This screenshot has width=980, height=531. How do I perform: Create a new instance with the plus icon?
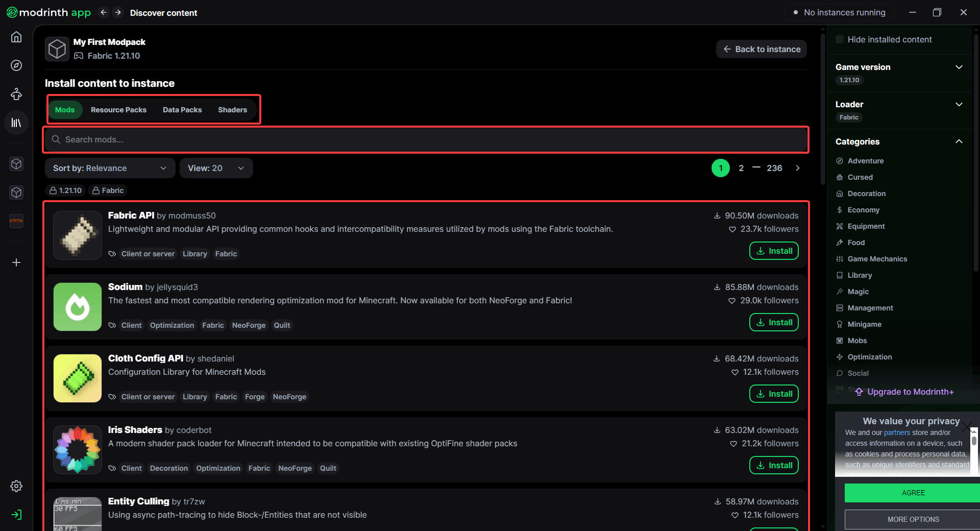16,262
